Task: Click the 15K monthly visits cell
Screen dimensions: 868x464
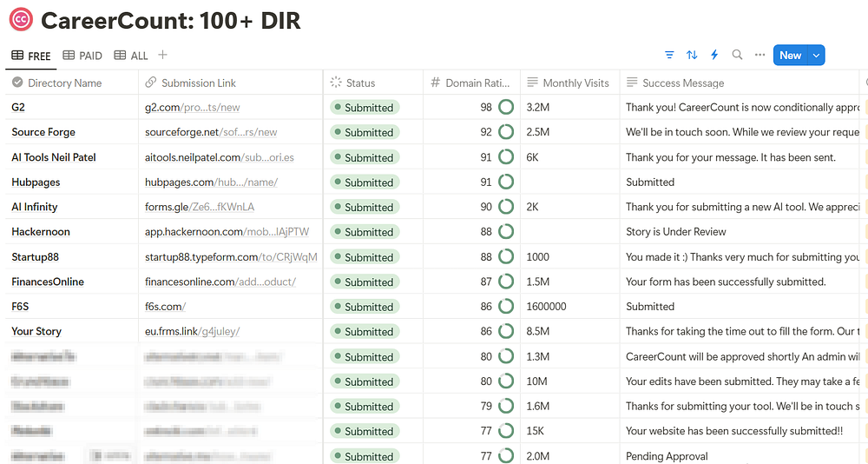Action: tap(570, 431)
